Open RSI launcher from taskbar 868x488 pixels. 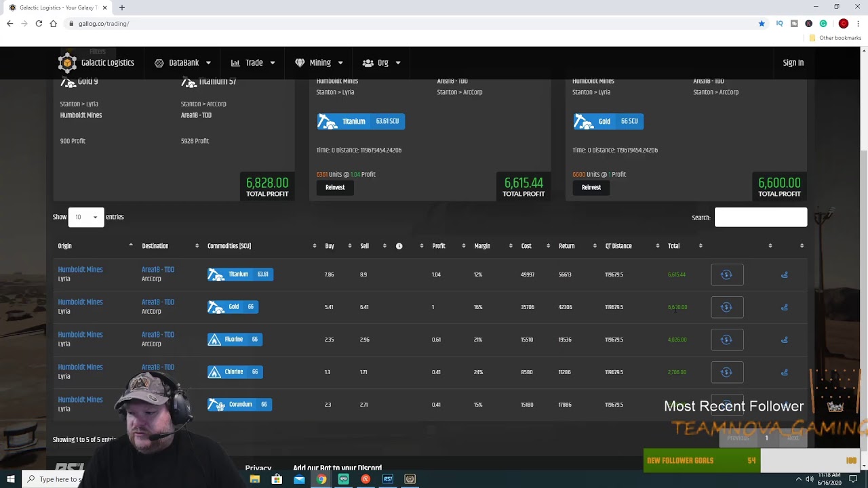pyautogui.click(x=388, y=479)
